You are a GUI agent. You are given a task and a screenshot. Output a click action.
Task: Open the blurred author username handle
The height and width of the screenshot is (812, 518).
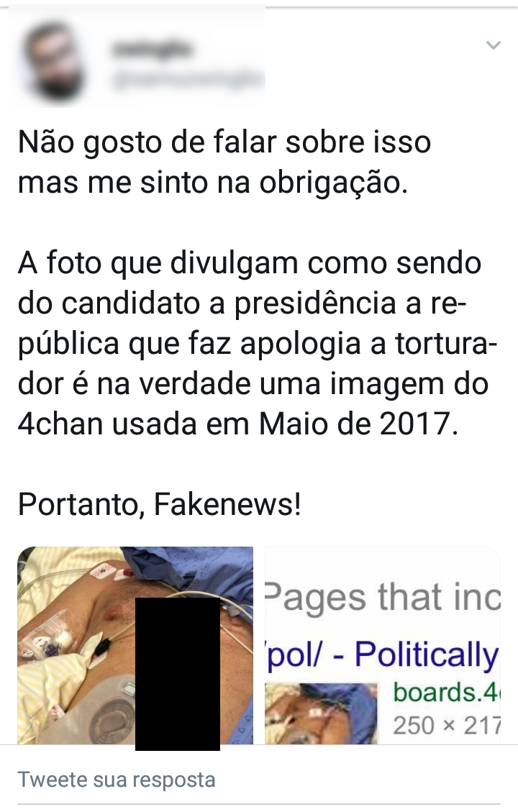pos(186,80)
